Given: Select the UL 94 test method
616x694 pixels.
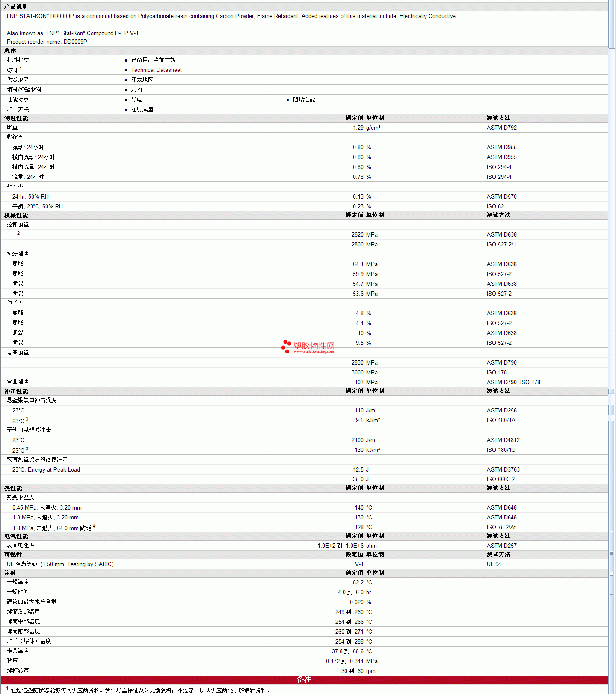Looking at the screenshot, I should click(x=494, y=564).
